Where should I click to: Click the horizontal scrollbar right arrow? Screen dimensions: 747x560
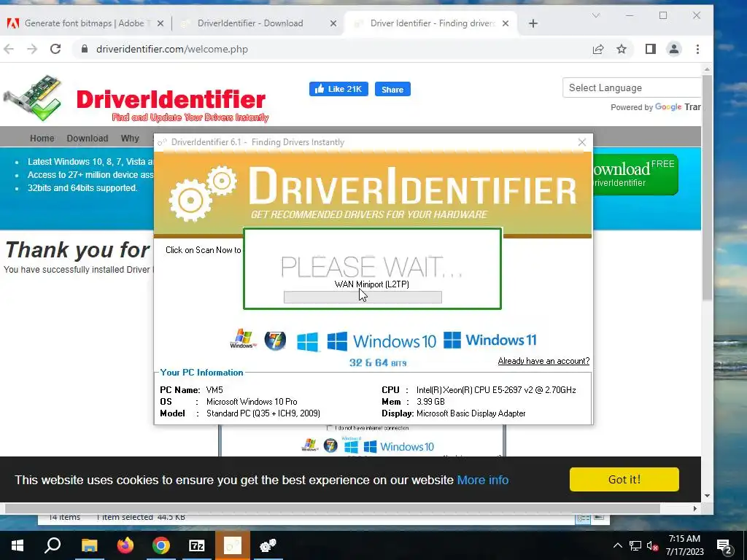(x=695, y=508)
